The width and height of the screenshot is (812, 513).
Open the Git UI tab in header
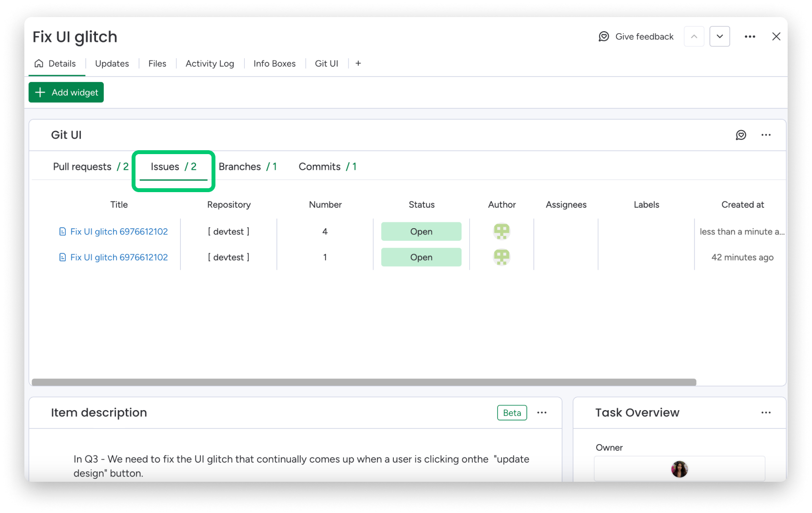[x=327, y=63]
